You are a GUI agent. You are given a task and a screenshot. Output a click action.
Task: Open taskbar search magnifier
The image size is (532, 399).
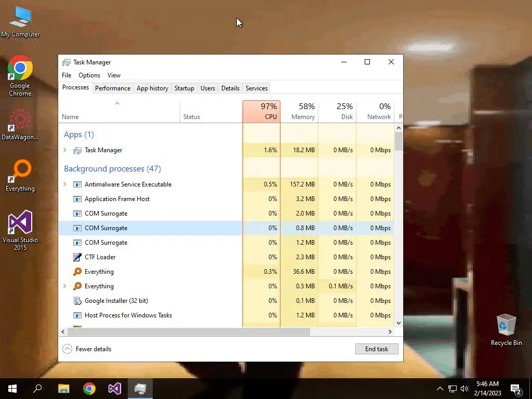[37, 389]
